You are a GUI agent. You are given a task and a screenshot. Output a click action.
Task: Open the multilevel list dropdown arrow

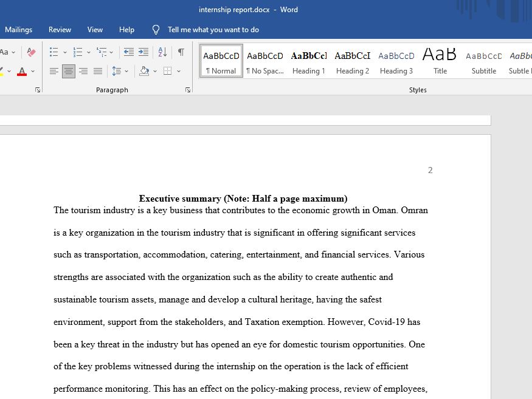(x=111, y=53)
